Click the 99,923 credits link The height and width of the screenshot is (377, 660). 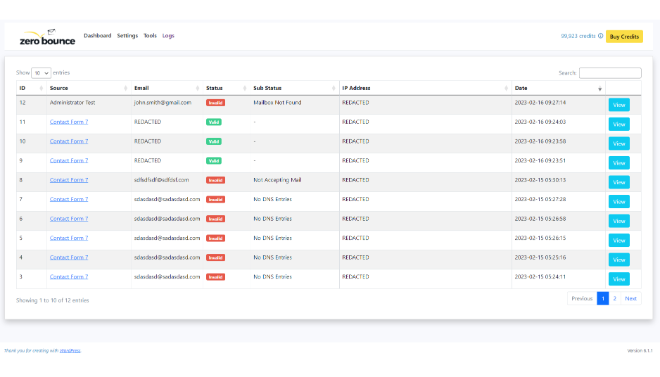pos(578,36)
